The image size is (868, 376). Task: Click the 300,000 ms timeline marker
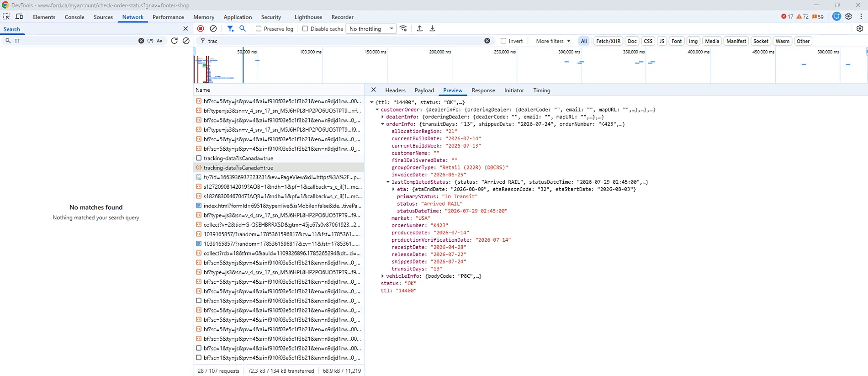click(x=569, y=52)
